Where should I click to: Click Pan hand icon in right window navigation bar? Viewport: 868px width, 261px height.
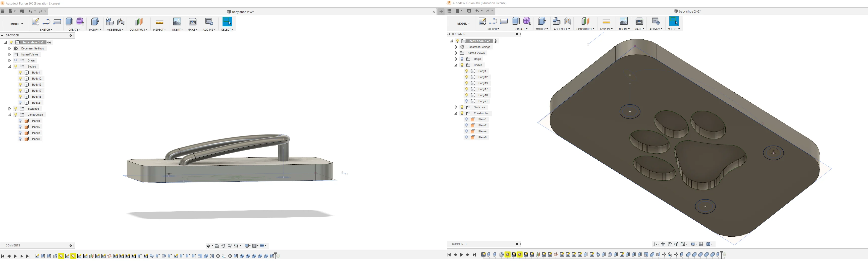(670, 244)
